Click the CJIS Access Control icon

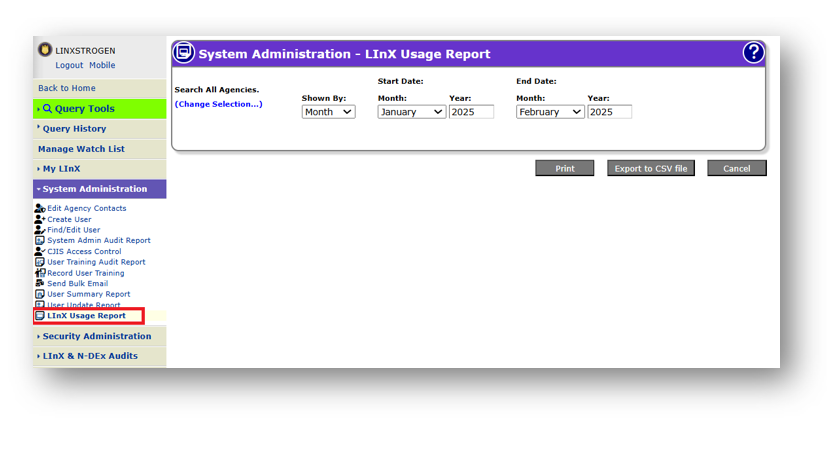click(40, 252)
